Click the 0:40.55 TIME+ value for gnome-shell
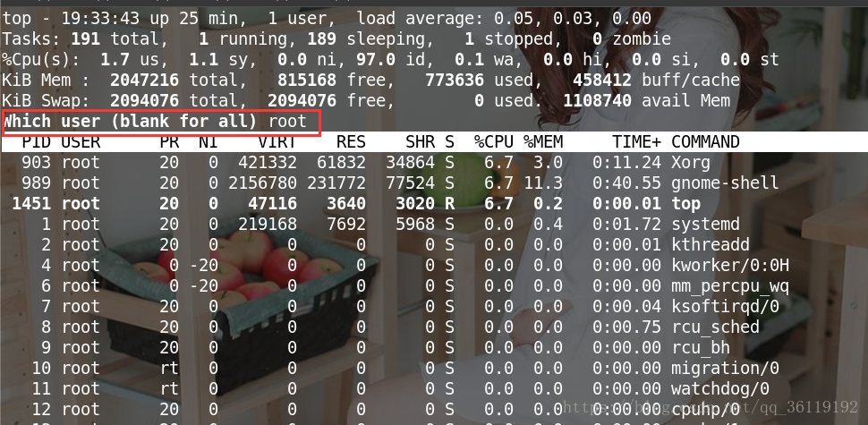The width and height of the screenshot is (868, 425). coord(626,183)
